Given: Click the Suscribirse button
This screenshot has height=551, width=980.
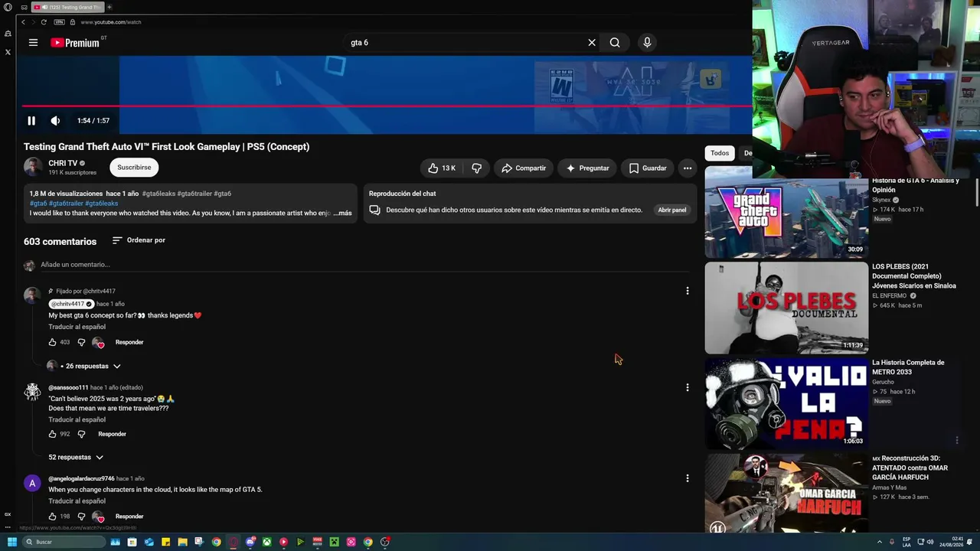Looking at the screenshot, I should coord(134,168).
